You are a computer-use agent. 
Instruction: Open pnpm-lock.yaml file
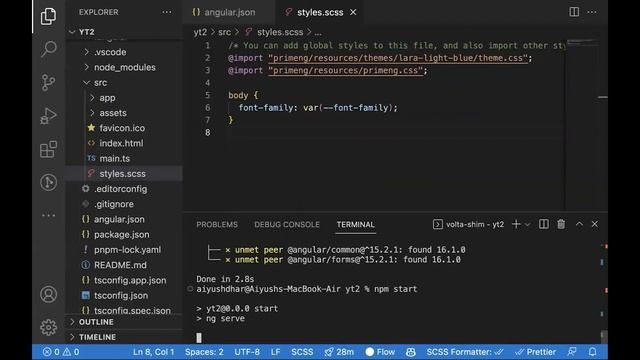124,250
